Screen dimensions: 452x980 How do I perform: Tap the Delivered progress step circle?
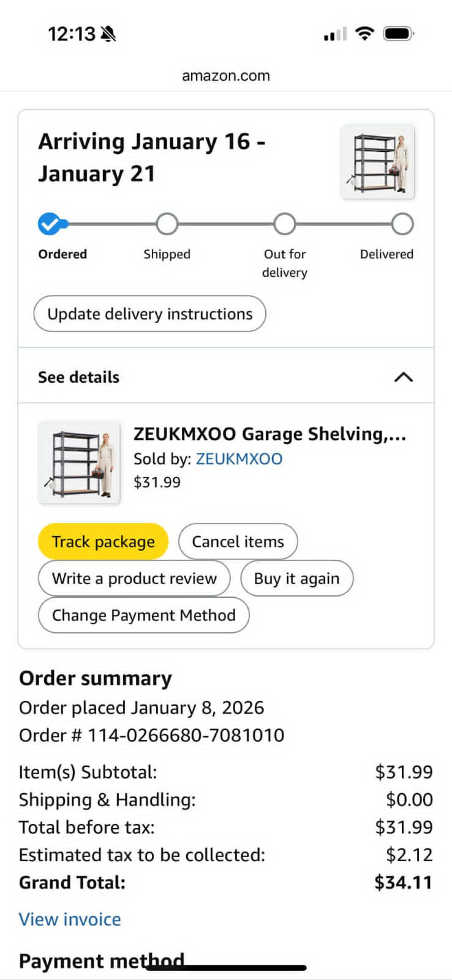(x=402, y=224)
